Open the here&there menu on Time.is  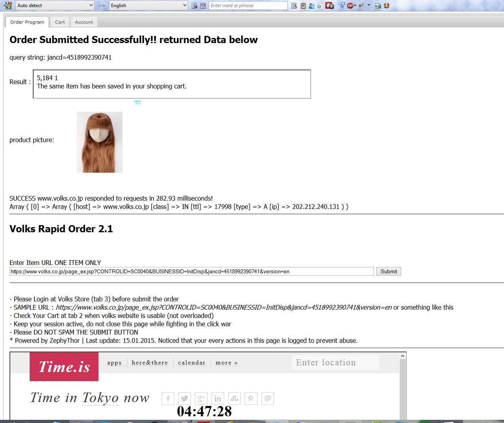click(150, 363)
